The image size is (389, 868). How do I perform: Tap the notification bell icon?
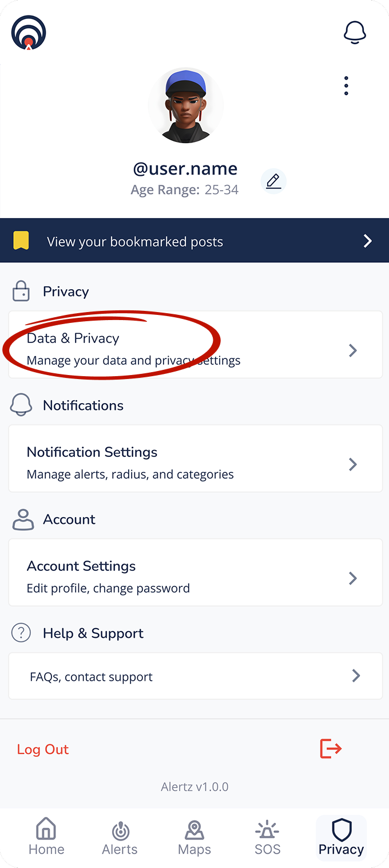click(x=355, y=33)
